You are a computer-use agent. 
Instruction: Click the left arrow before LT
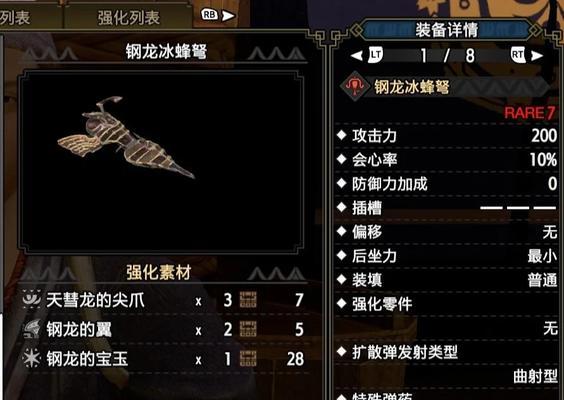point(356,55)
